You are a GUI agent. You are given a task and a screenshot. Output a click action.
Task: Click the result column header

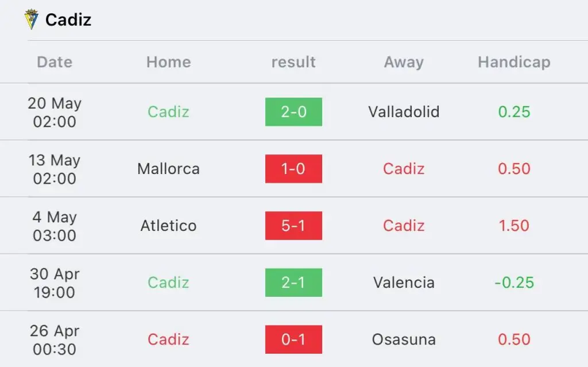tap(293, 62)
